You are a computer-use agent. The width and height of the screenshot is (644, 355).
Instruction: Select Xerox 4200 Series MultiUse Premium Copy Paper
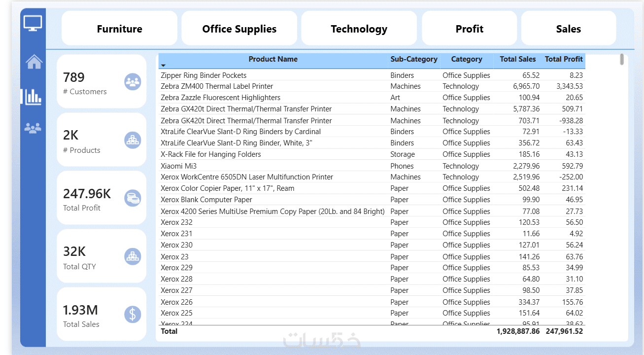(272, 212)
